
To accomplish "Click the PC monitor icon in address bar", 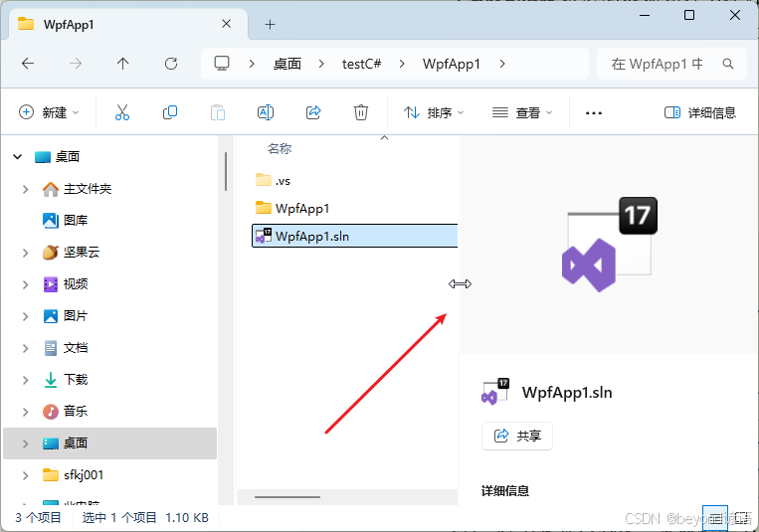I will point(222,64).
